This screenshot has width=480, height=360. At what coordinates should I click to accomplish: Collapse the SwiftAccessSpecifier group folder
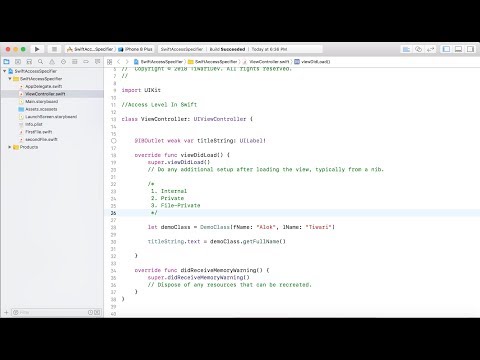click(10, 79)
